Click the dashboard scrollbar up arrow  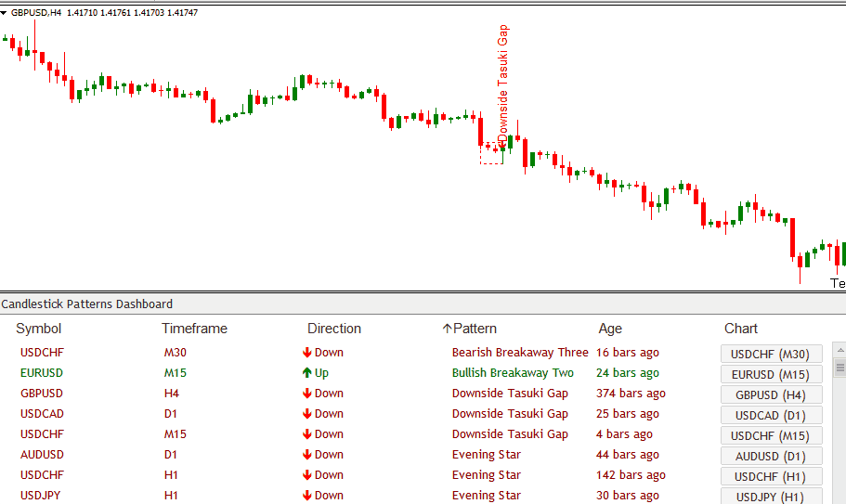click(839, 350)
